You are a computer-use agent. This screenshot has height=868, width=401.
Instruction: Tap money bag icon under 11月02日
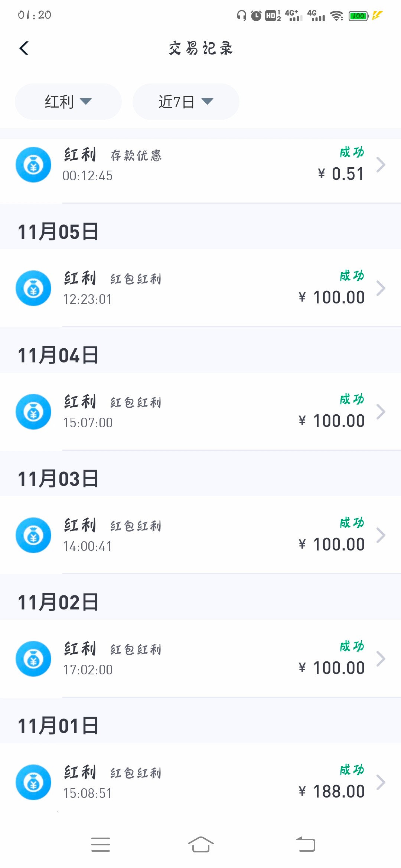pyautogui.click(x=33, y=659)
